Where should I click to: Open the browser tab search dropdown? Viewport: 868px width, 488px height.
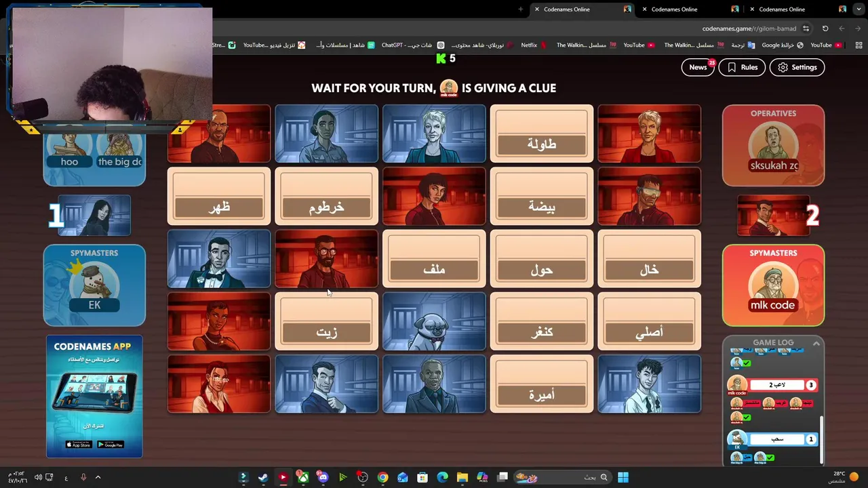pyautogui.click(x=858, y=9)
